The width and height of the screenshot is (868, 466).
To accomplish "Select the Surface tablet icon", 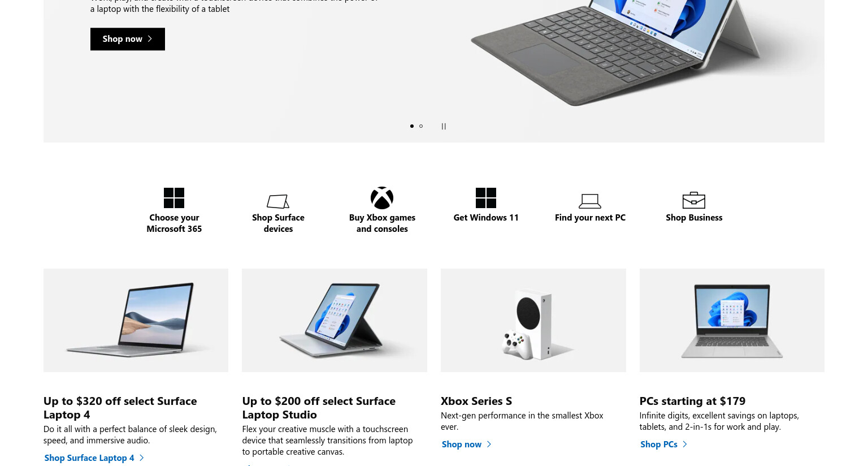I will 278,201.
